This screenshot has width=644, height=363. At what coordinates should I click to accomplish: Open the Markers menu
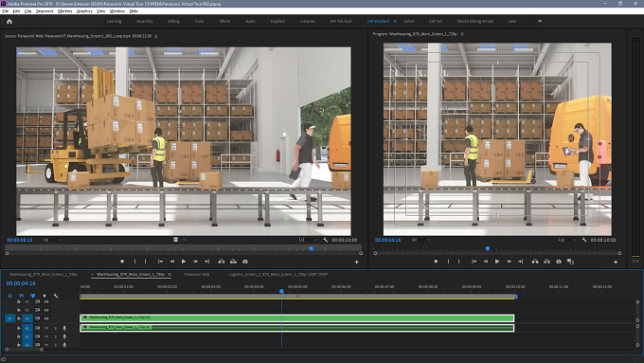[x=64, y=11]
